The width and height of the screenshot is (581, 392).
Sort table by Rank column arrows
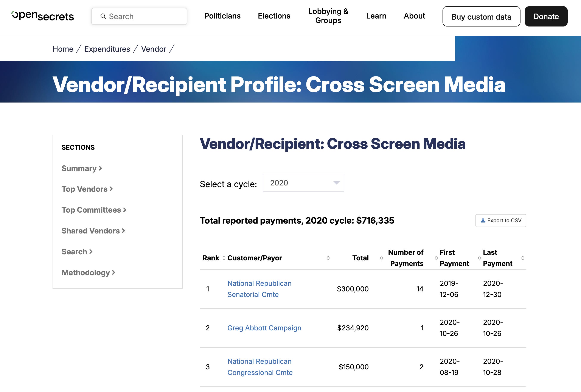(x=224, y=258)
